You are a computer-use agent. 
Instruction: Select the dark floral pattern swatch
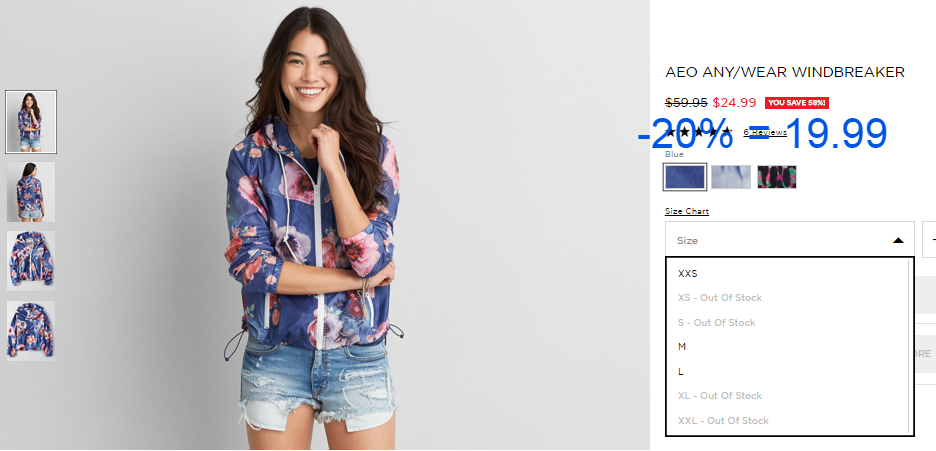click(x=777, y=177)
